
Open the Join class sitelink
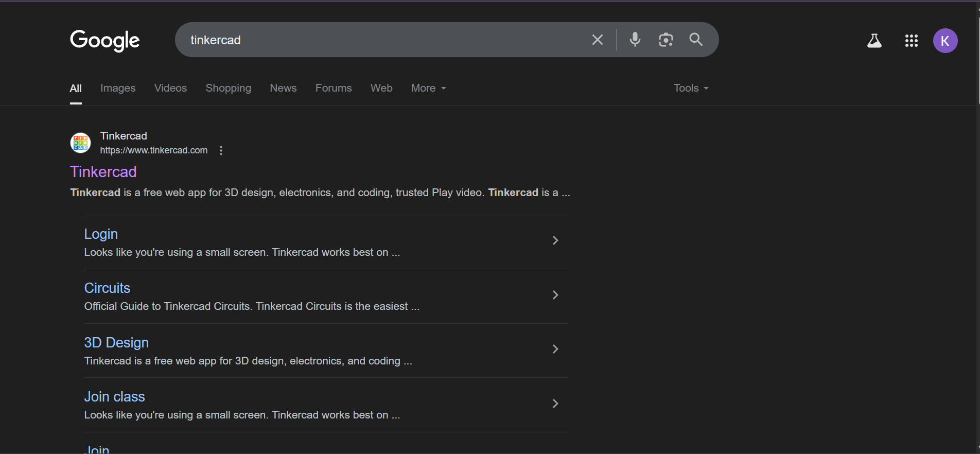[x=114, y=396]
